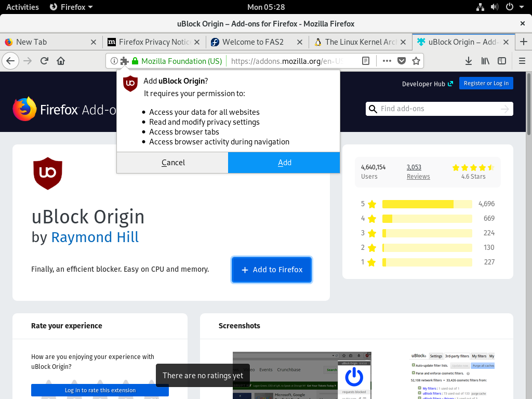Close the New Tab tab
This screenshot has width=532, height=399.
click(94, 42)
